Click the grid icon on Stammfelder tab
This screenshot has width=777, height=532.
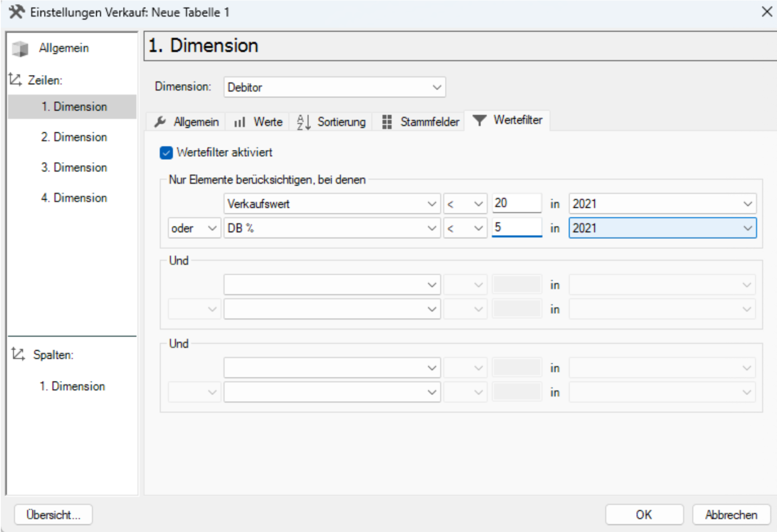coord(387,122)
